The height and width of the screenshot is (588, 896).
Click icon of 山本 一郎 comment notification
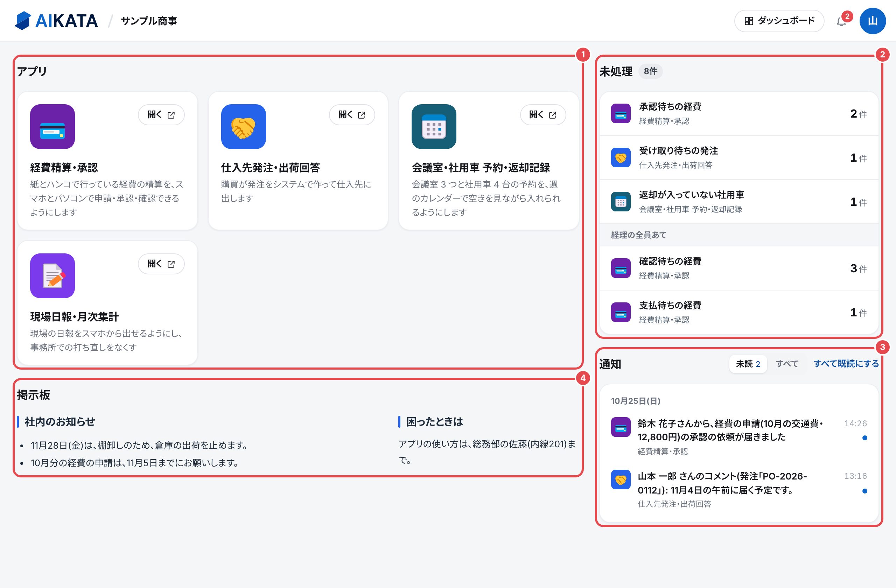tap(621, 479)
